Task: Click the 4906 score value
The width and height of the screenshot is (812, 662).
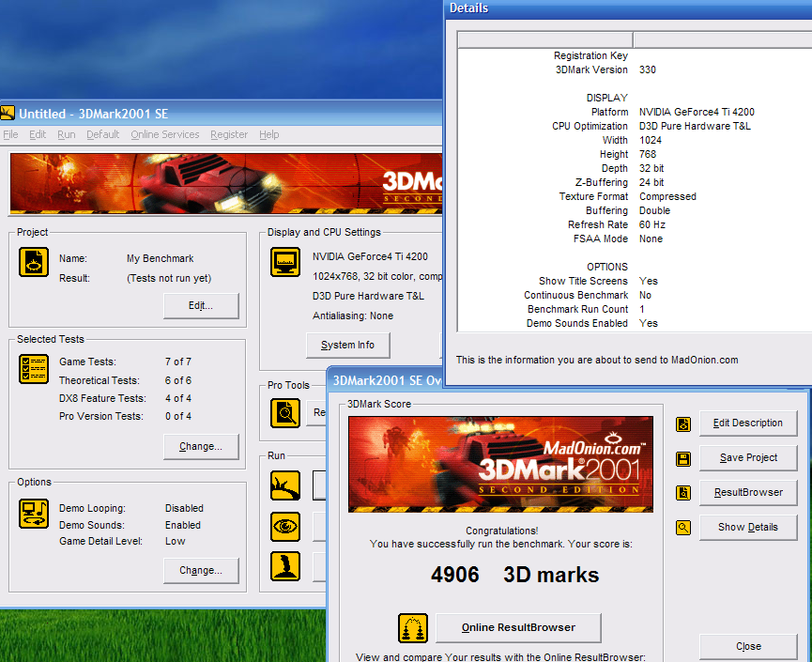Action: (x=454, y=575)
